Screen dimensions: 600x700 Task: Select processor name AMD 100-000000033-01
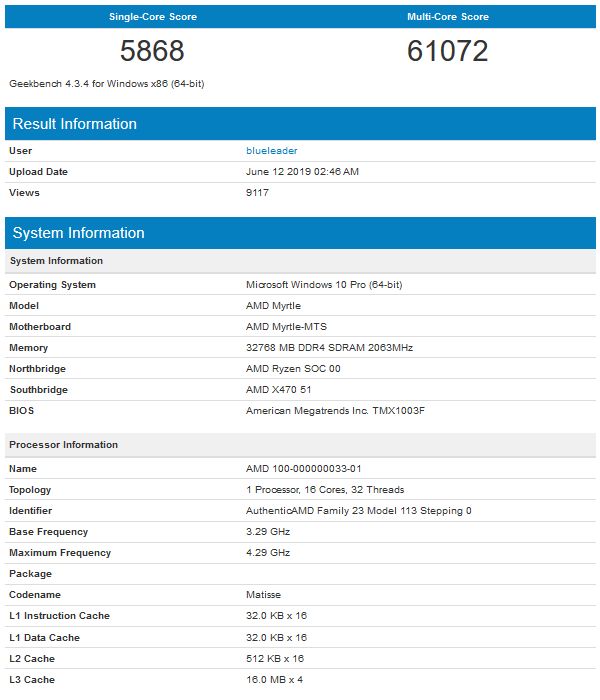[x=304, y=469]
